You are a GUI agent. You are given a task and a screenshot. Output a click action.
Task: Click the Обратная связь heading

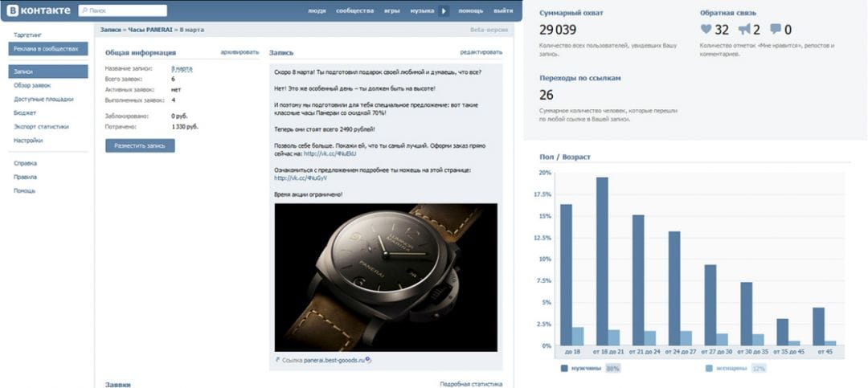pyautogui.click(x=728, y=13)
